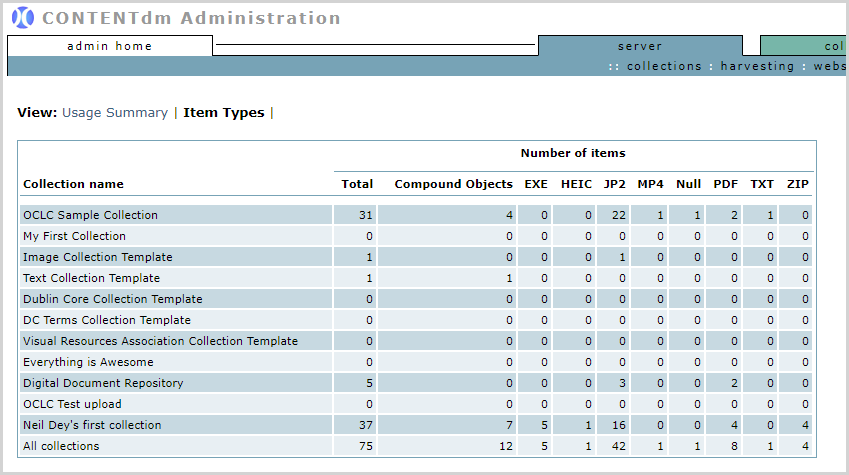Click the Total column header
849x475 pixels.
coord(357,184)
